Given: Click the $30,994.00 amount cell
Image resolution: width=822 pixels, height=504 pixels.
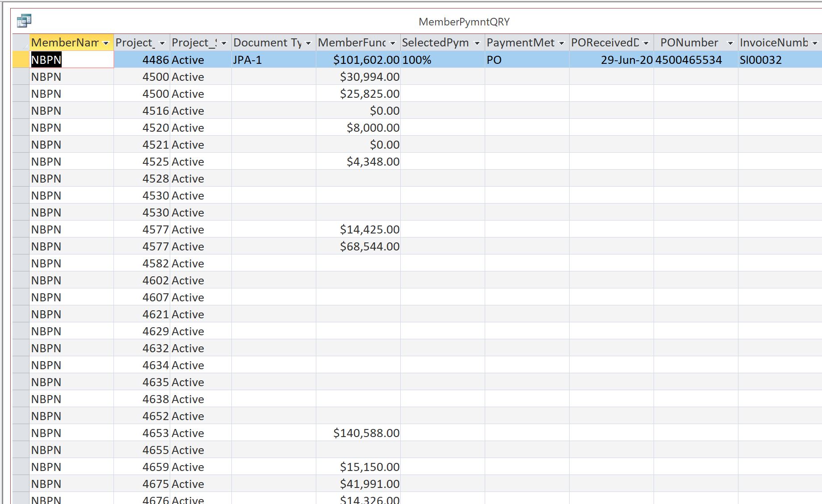Looking at the screenshot, I should point(358,77).
